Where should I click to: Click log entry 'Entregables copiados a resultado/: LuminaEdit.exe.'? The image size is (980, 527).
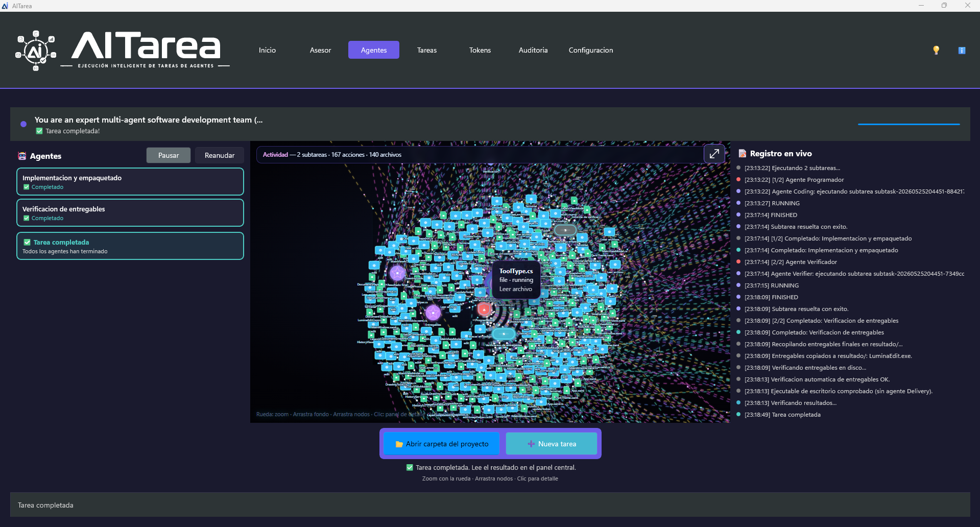coord(828,356)
